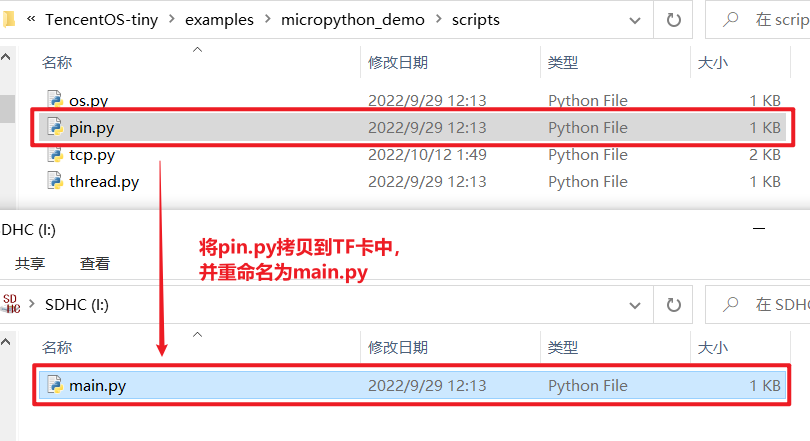The image size is (810, 441).
Task: Click Python File type of main.py
Action: point(588,386)
